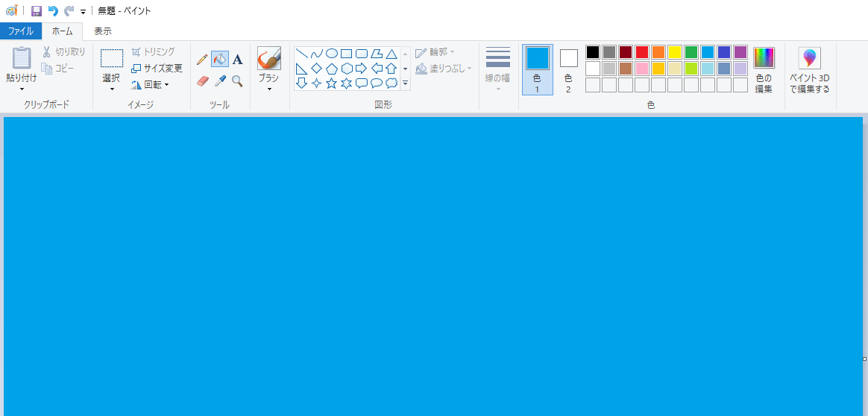Open the ファイル menu
This screenshot has height=416, width=868.
click(21, 31)
